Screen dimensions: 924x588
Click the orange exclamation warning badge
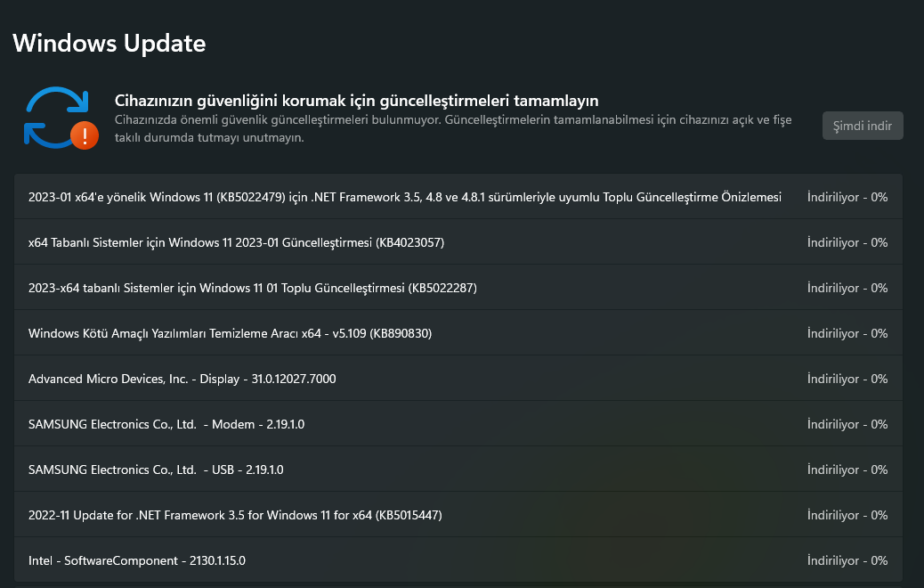tap(85, 135)
